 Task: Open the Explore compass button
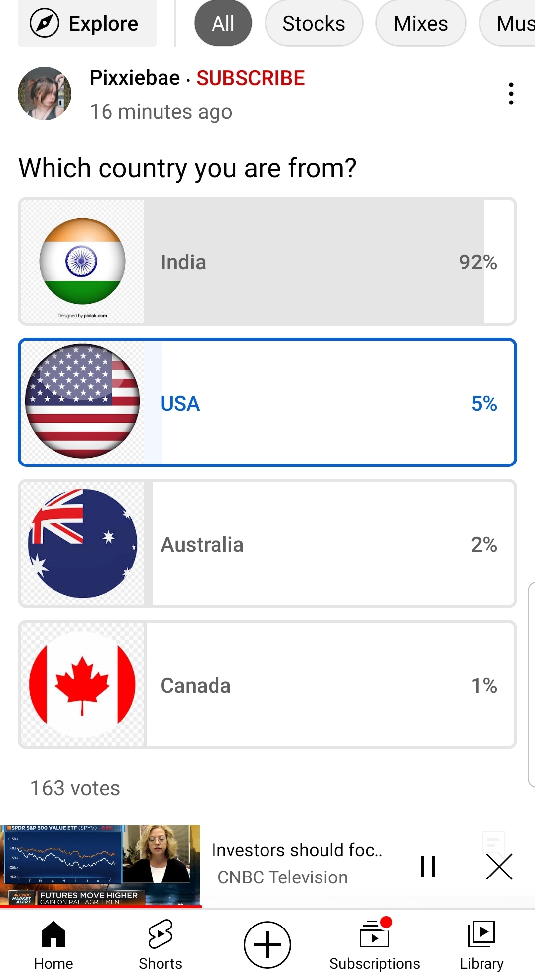click(x=87, y=23)
